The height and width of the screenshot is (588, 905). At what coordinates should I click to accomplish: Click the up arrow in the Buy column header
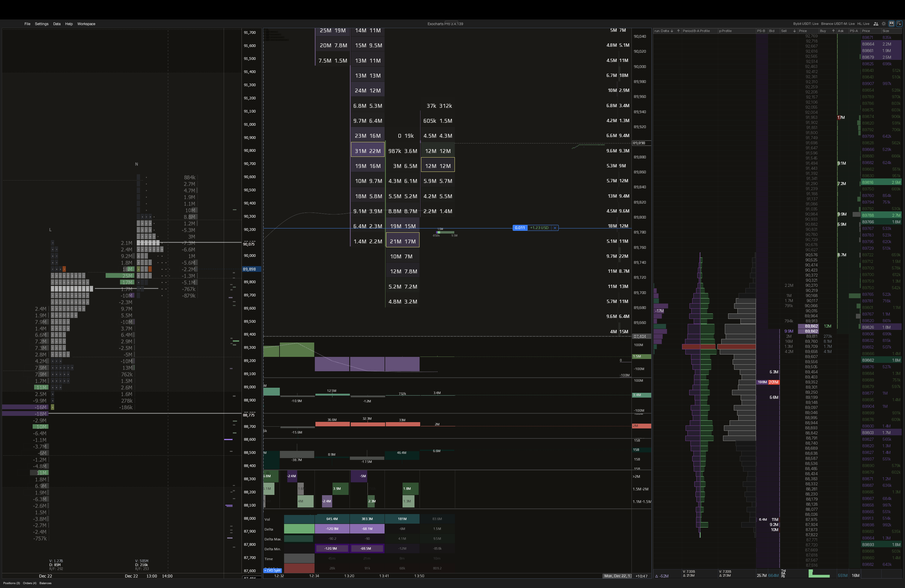[833, 31]
